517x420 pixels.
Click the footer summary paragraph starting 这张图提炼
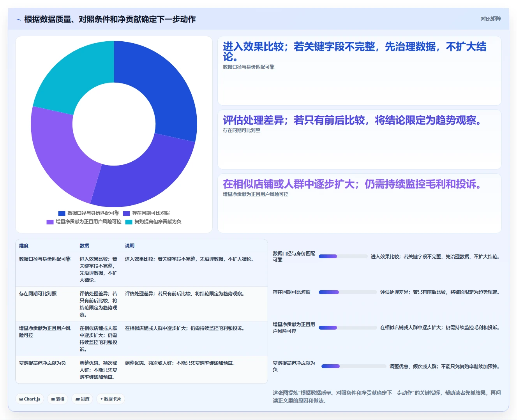(x=386, y=397)
